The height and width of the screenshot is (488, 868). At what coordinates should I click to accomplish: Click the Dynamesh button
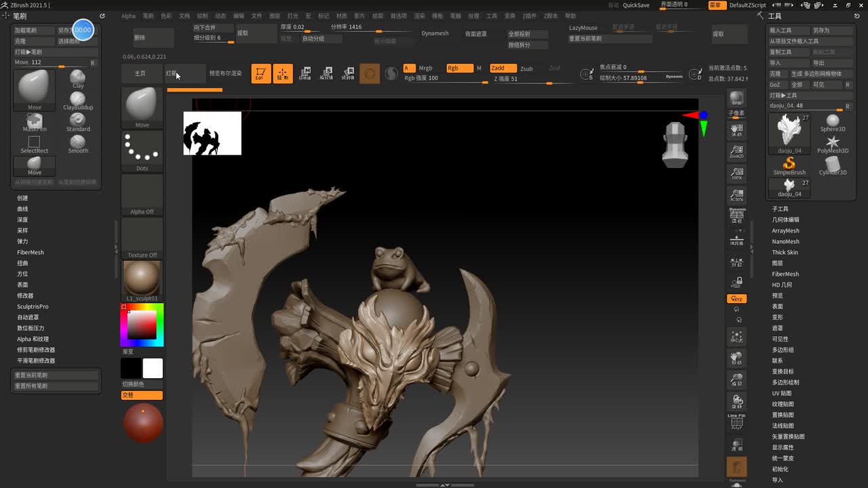435,33
